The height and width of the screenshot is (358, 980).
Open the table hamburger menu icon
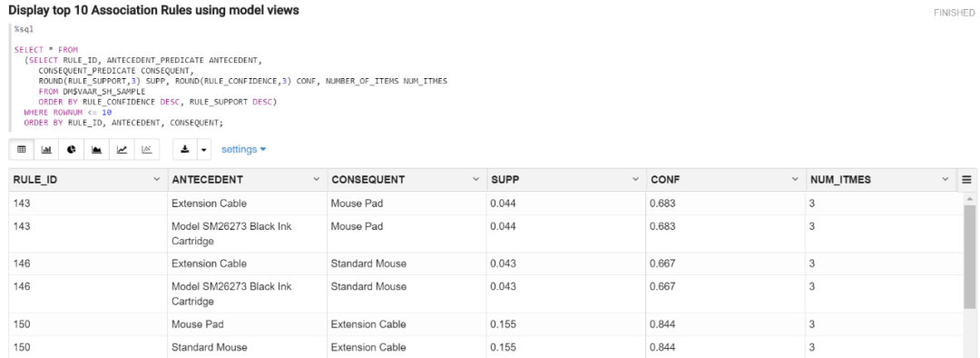tap(967, 180)
